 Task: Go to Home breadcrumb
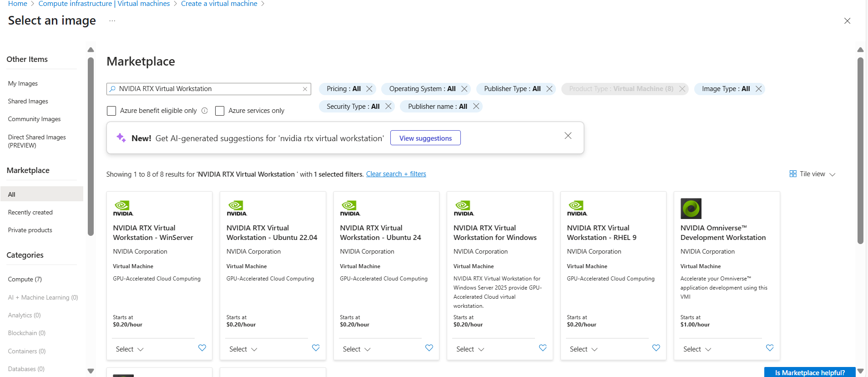pos(18,4)
